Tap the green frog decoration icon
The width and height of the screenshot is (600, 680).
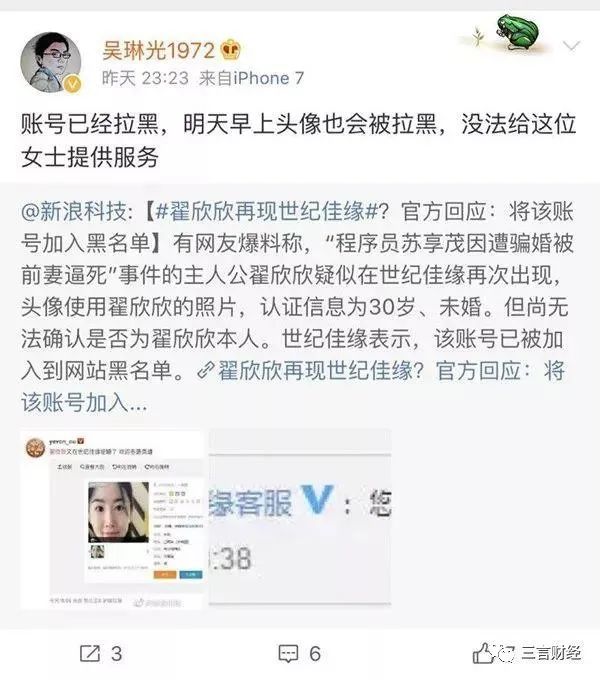518,32
